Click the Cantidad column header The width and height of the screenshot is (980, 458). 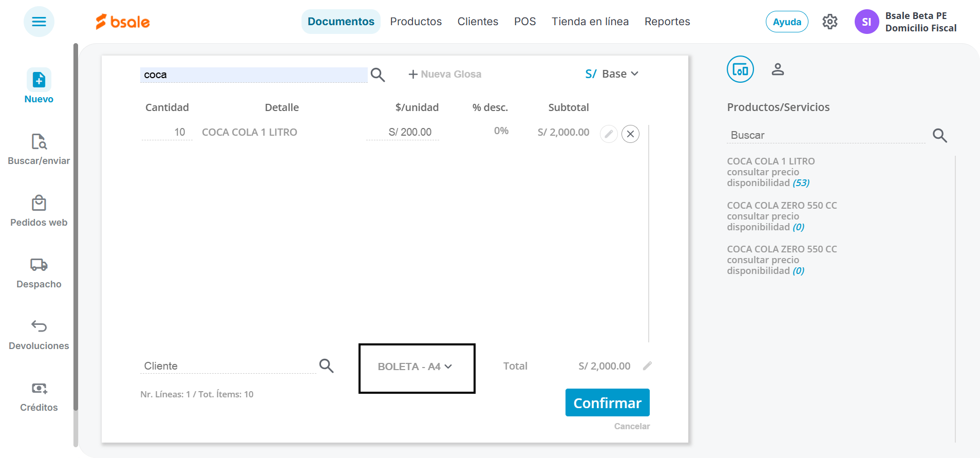(x=167, y=107)
